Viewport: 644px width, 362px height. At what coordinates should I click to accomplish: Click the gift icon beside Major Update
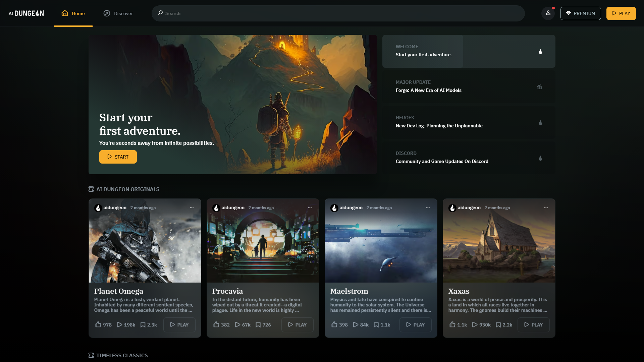[540, 87]
